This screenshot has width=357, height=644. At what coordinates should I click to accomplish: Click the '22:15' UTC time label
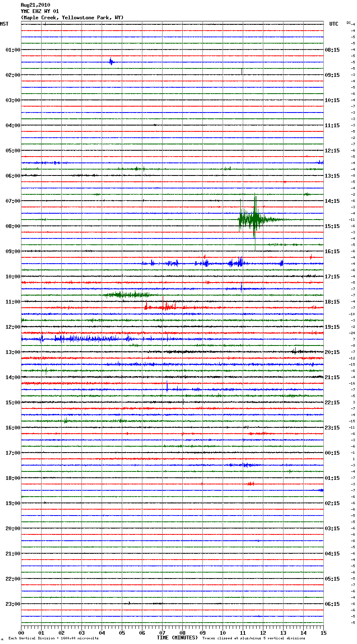(332, 403)
